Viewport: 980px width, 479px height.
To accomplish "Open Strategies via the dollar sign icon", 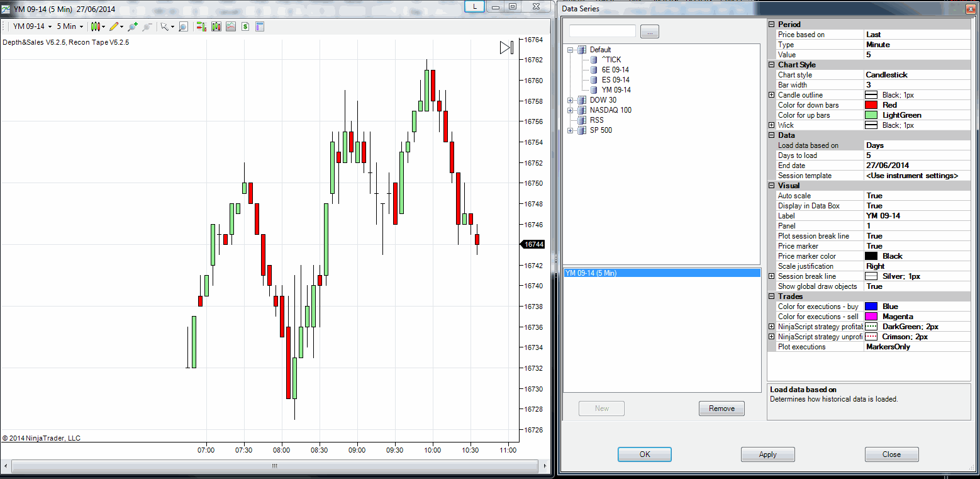I will coord(245,26).
